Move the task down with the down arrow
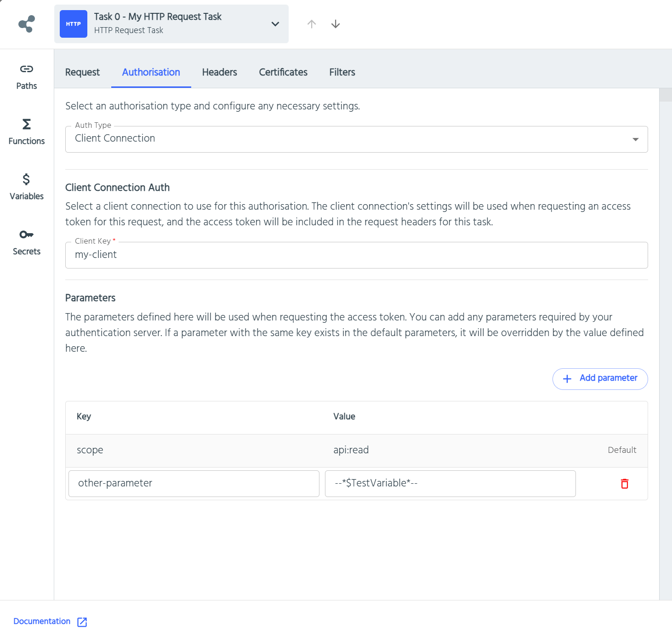 (x=336, y=24)
